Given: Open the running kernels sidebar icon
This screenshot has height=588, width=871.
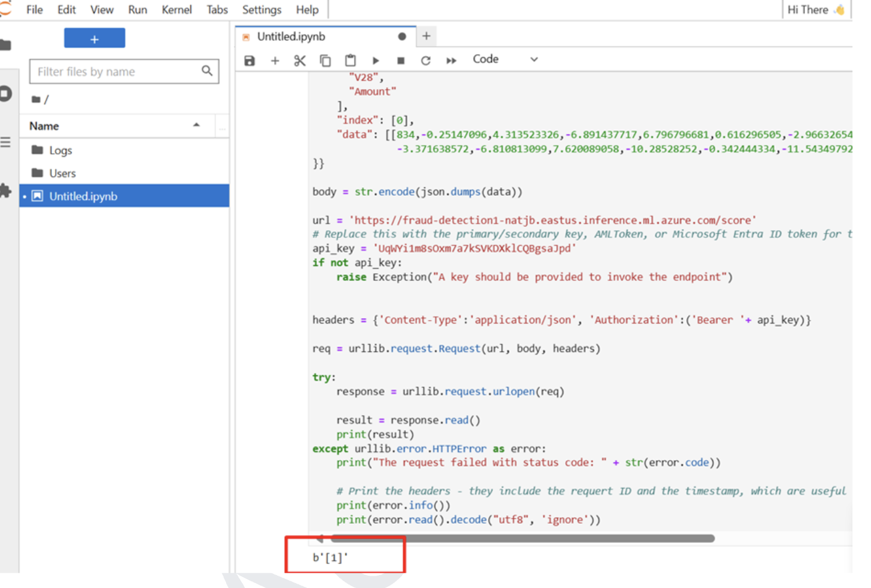Looking at the screenshot, I should [6, 93].
